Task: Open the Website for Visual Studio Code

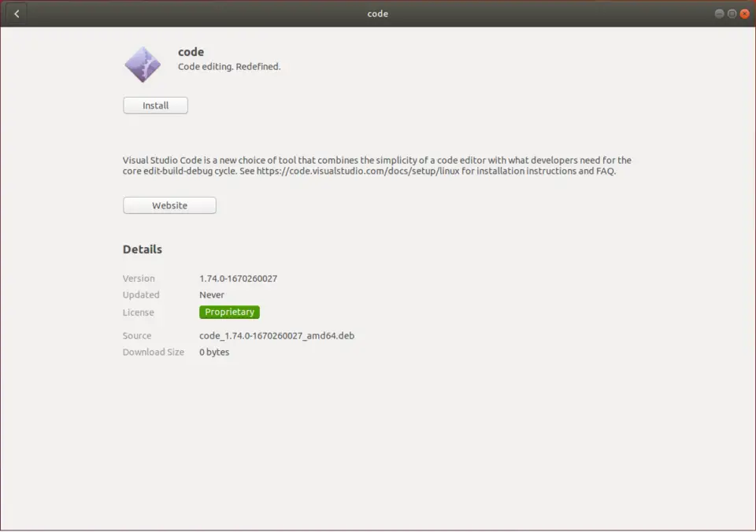Action: click(x=169, y=205)
